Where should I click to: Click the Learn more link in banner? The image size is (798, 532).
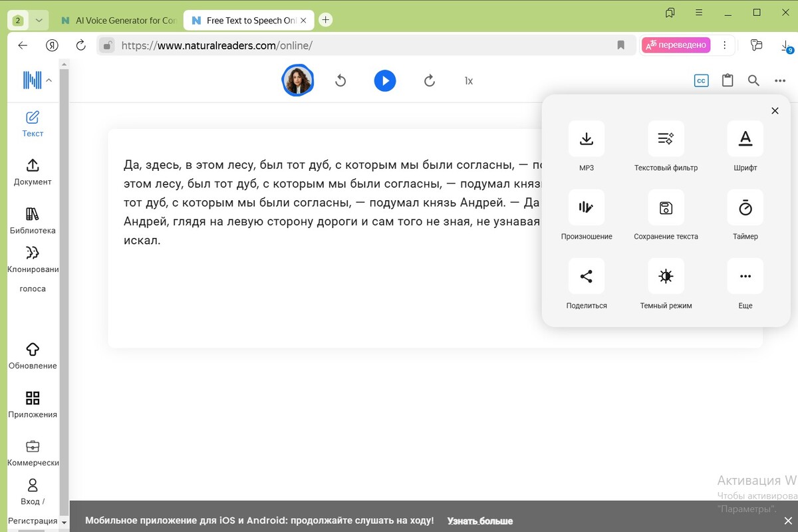coord(480,521)
